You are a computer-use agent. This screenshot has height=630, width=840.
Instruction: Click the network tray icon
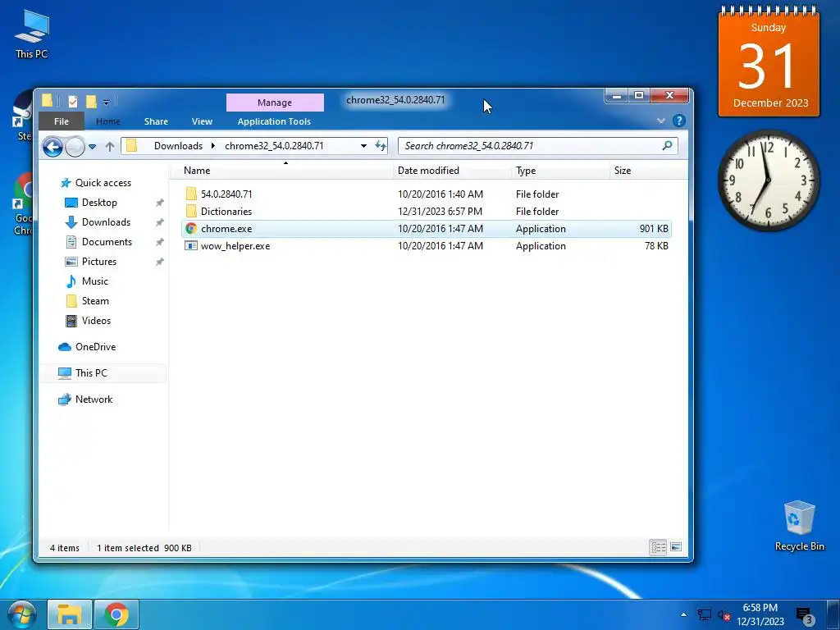point(704,615)
